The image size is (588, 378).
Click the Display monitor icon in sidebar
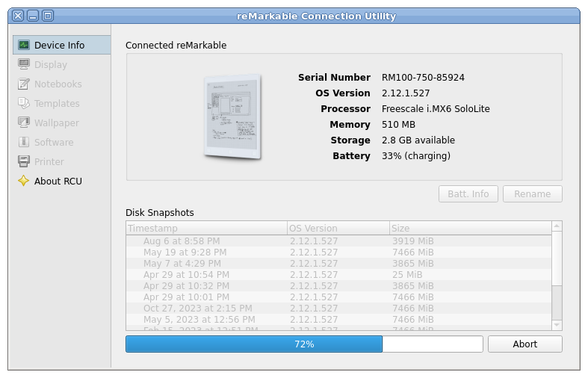point(24,64)
